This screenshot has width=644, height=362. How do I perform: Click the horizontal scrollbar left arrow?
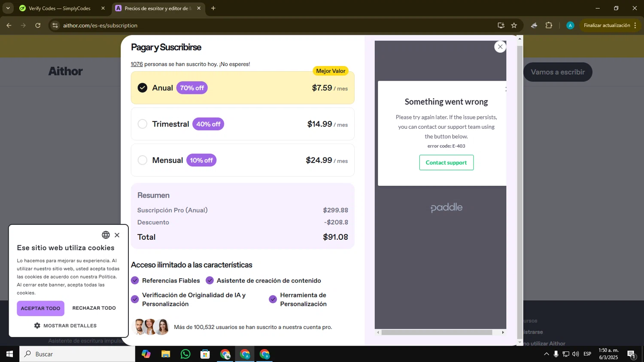(x=378, y=332)
